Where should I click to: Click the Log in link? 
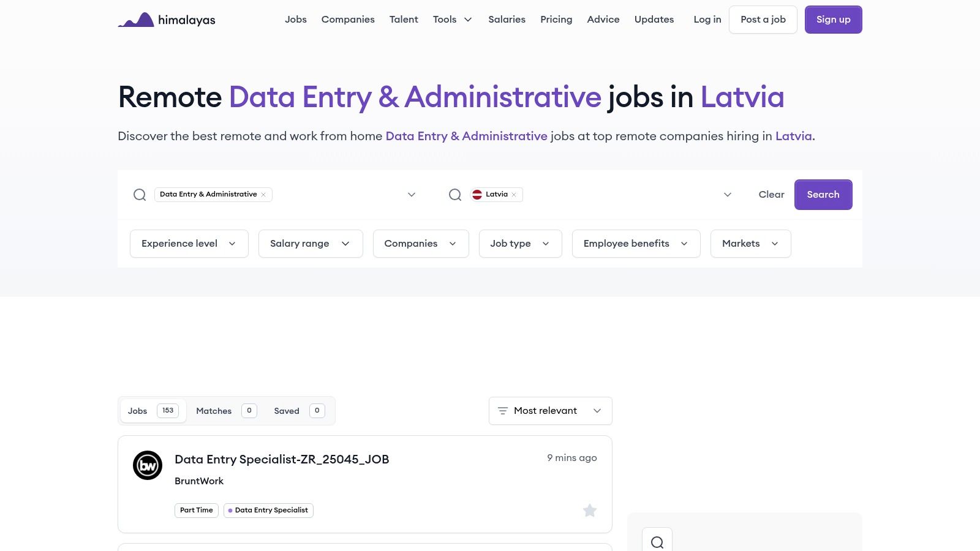click(x=707, y=20)
